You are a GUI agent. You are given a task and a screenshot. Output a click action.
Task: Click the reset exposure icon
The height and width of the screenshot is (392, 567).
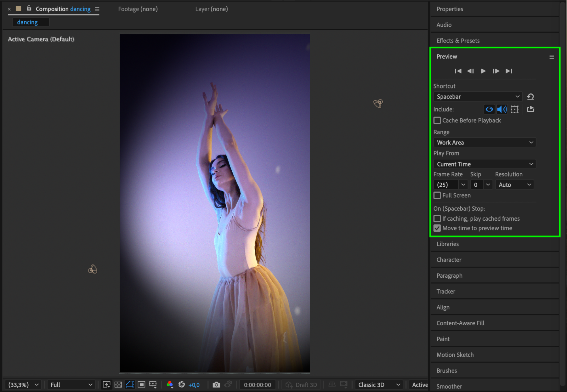click(182, 385)
